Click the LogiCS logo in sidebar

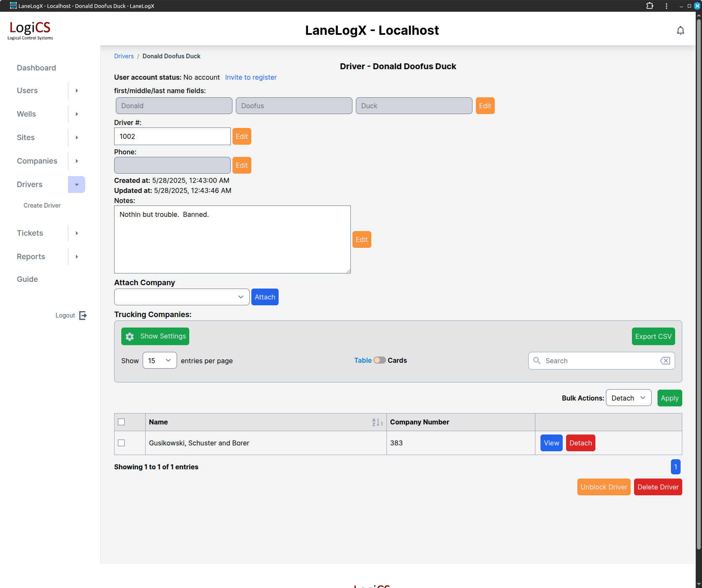click(30, 30)
